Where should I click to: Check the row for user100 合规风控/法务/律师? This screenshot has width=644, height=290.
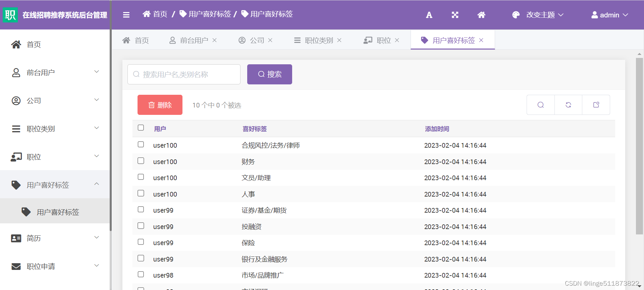pos(141,144)
